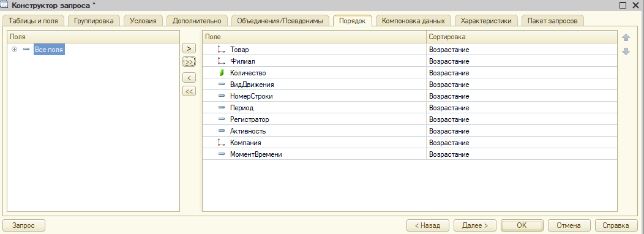Click the move up arrow icon
The image size is (644, 234).
[626, 37]
